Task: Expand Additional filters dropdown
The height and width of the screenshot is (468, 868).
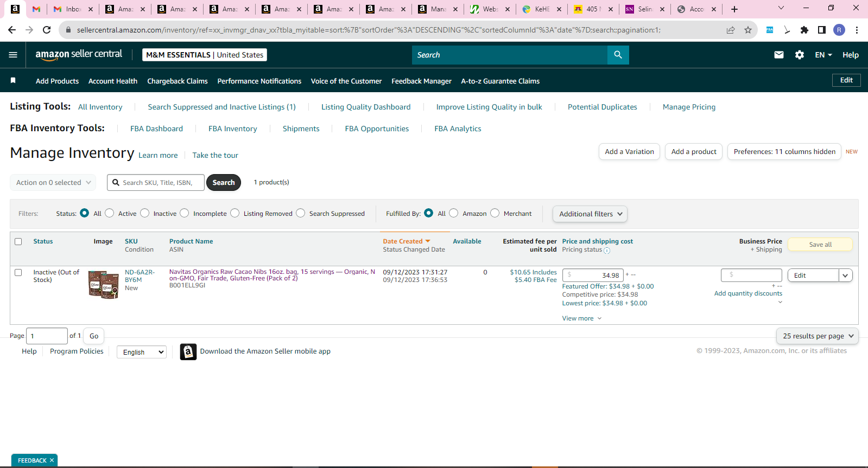Action: [590, 214]
